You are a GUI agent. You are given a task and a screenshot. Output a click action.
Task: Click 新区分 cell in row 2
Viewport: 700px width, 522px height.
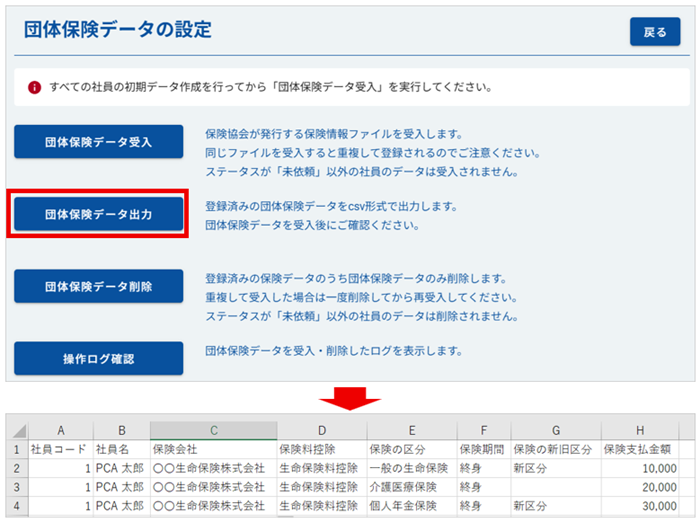click(556, 468)
